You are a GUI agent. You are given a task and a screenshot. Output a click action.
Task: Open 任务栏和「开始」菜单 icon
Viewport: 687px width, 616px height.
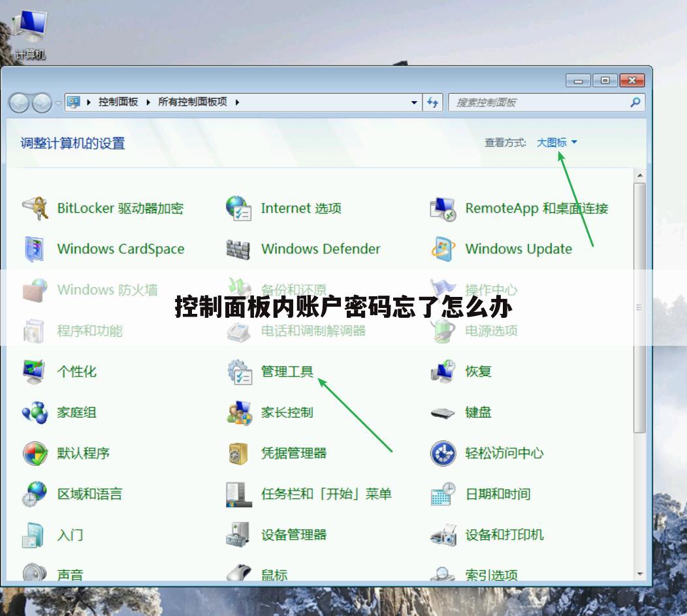pos(239,495)
